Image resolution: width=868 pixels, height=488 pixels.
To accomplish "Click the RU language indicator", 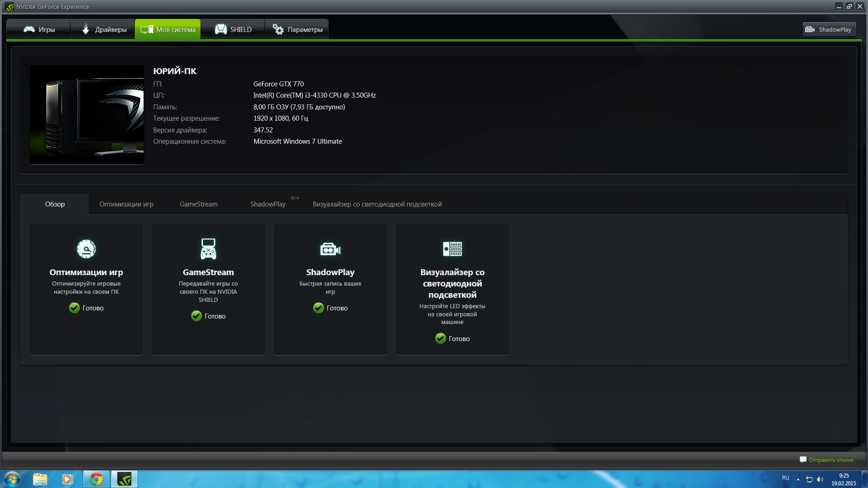I will [x=786, y=478].
